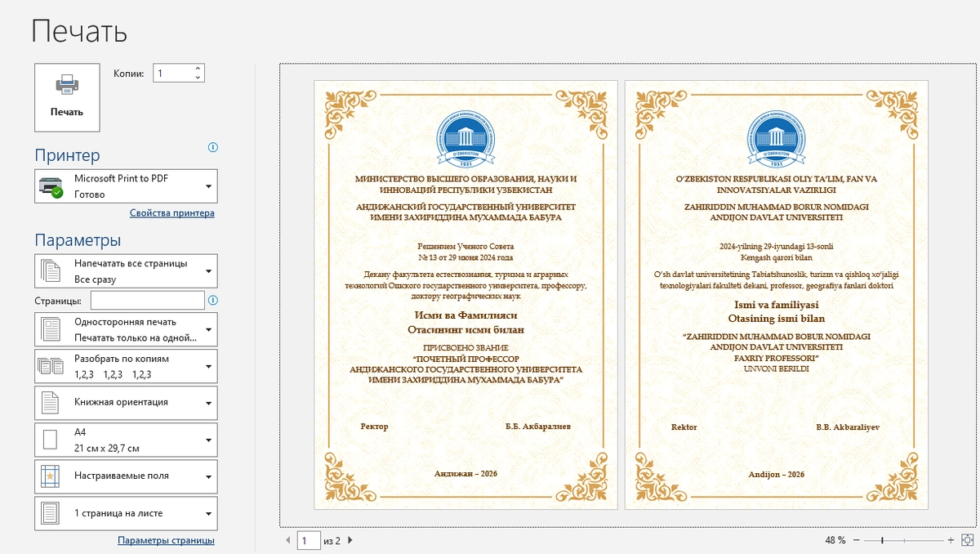Click the 48 % zoom level text

pyautogui.click(x=835, y=540)
